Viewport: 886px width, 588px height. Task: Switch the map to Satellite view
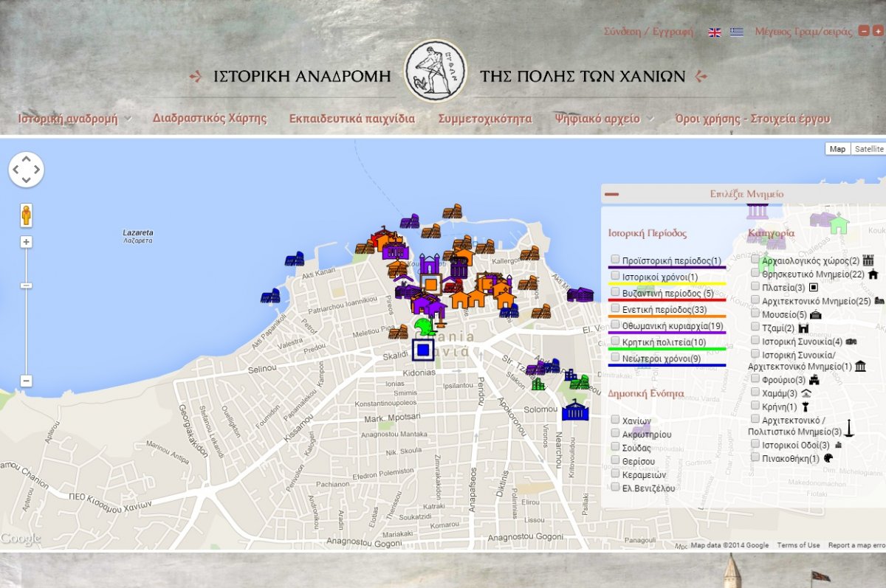[x=868, y=149]
